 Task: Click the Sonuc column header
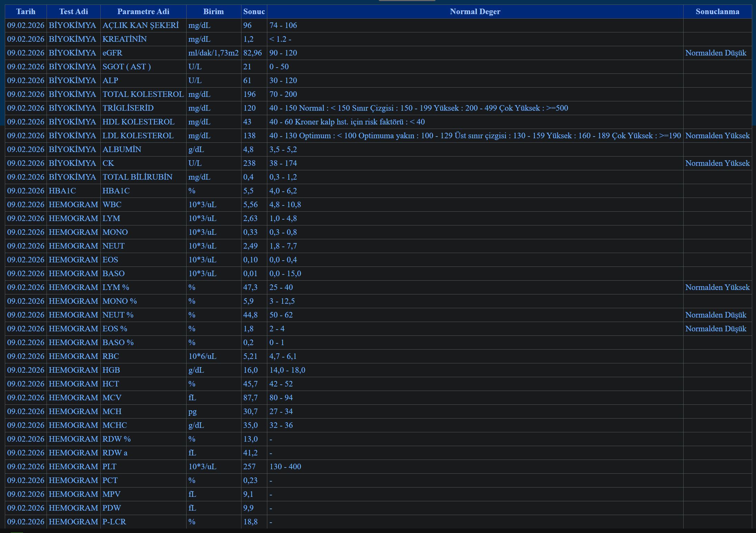point(254,12)
